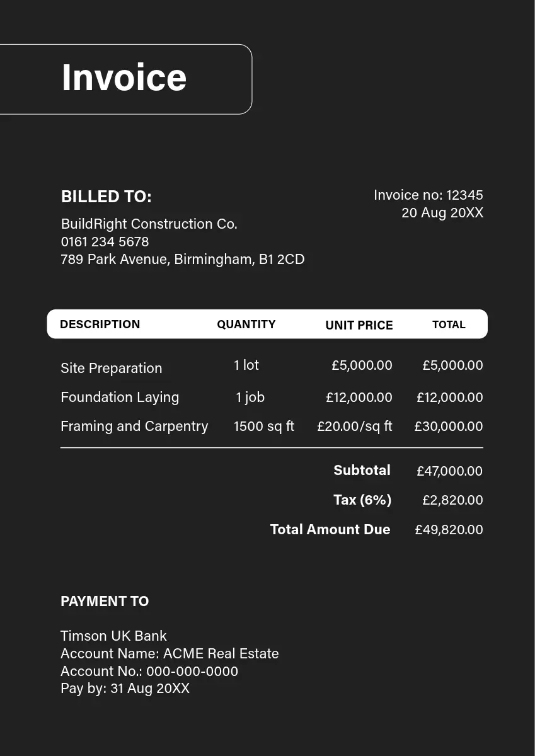Select the invoice date 20 Aug 20XX
Viewport: 535px width, 756px height.
[x=442, y=213]
